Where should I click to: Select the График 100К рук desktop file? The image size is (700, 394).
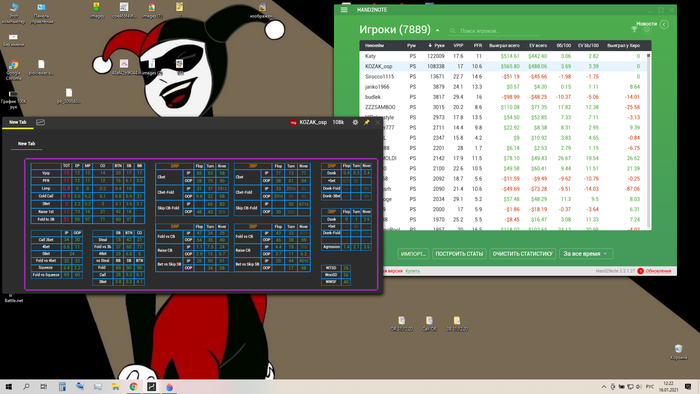click(x=13, y=100)
